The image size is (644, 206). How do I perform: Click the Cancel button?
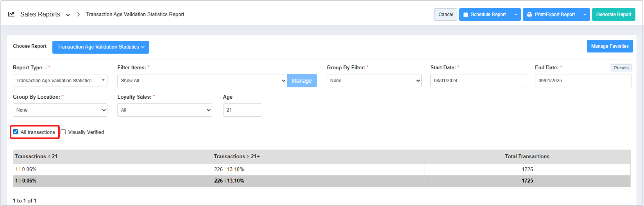(445, 14)
